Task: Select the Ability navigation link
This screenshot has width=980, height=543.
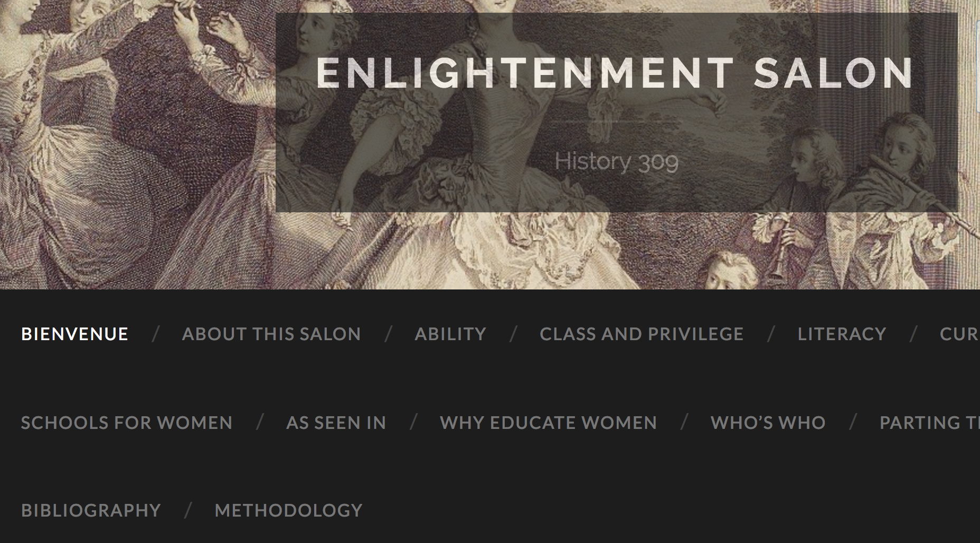Action: pos(450,334)
